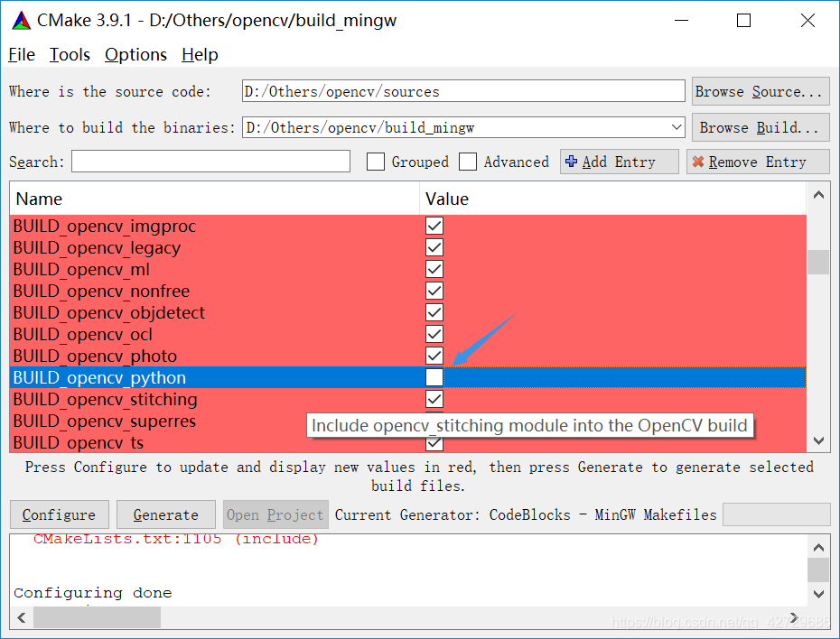Uncheck BUILD_opencv_objdetect value
Image resolution: width=840 pixels, height=639 pixels.
434,312
